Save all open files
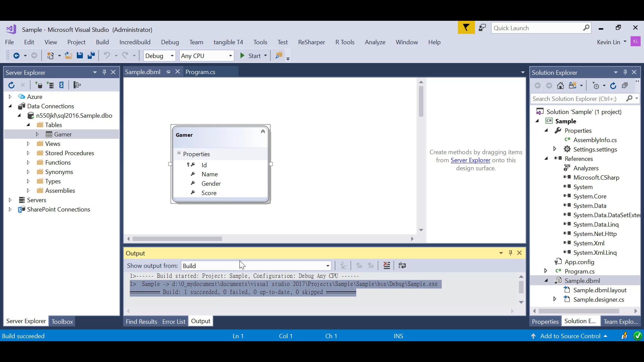The width and height of the screenshot is (644, 362). pos(92,56)
